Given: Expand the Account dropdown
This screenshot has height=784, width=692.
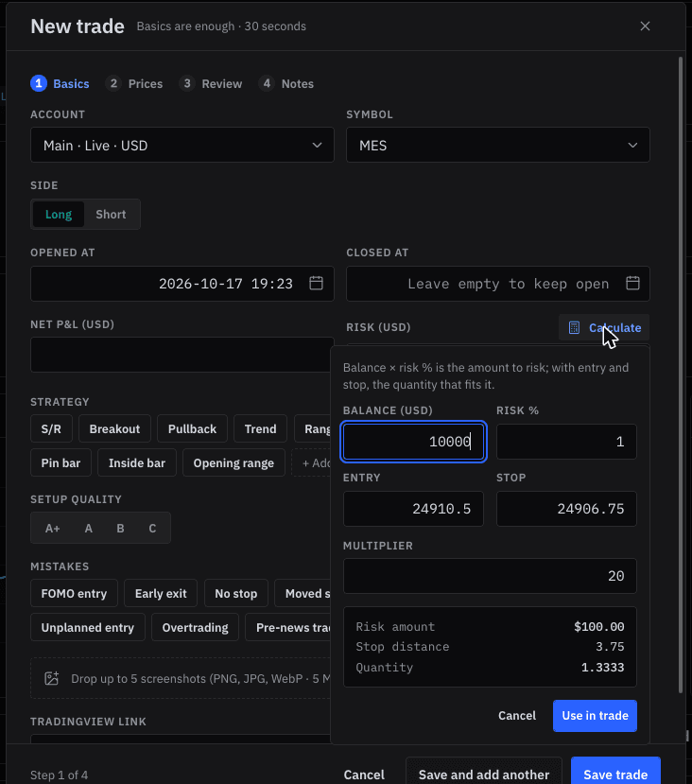Looking at the screenshot, I should coord(182,145).
